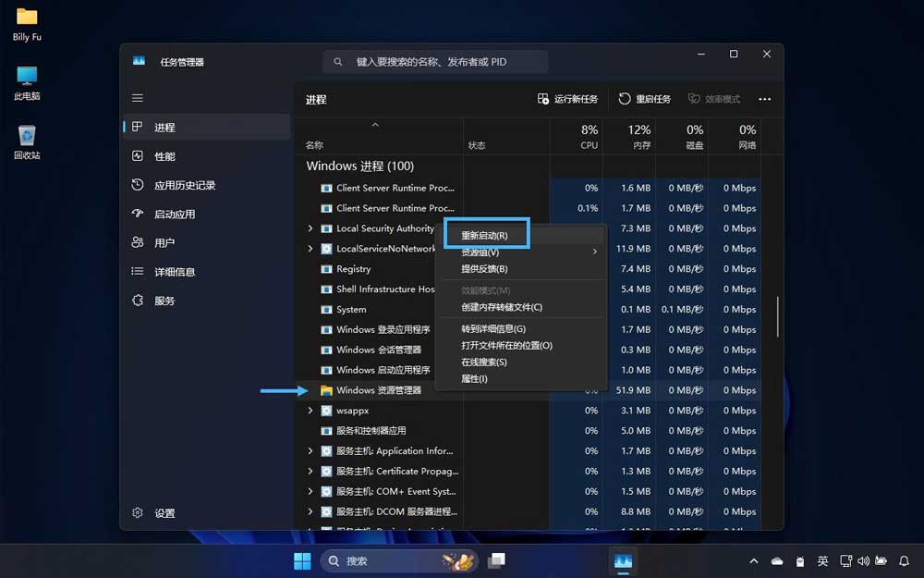Image resolution: width=924 pixels, height=578 pixels.
Task: Collapse the sidebar with the hamburger icon
Action: point(137,97)
